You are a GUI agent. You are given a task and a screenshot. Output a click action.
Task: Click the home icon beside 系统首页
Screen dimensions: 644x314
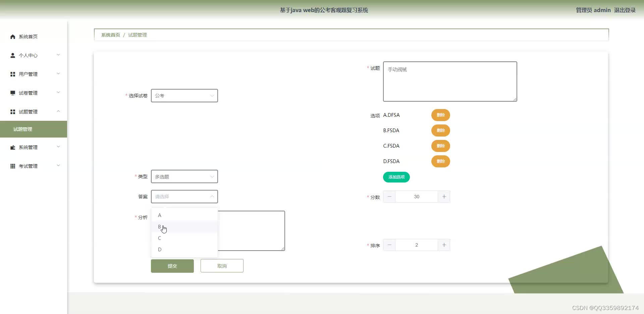coord(13,37)
